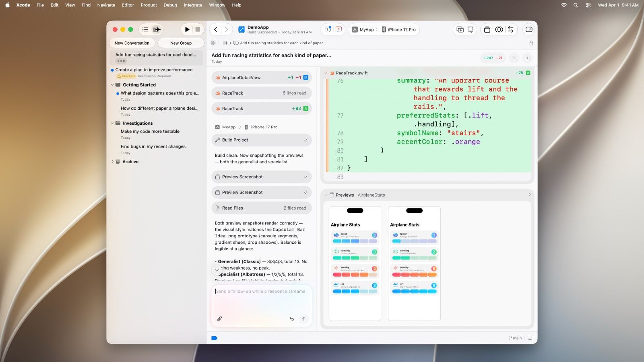Open the Read Files 2 files read step

click(x=262, y=208)
